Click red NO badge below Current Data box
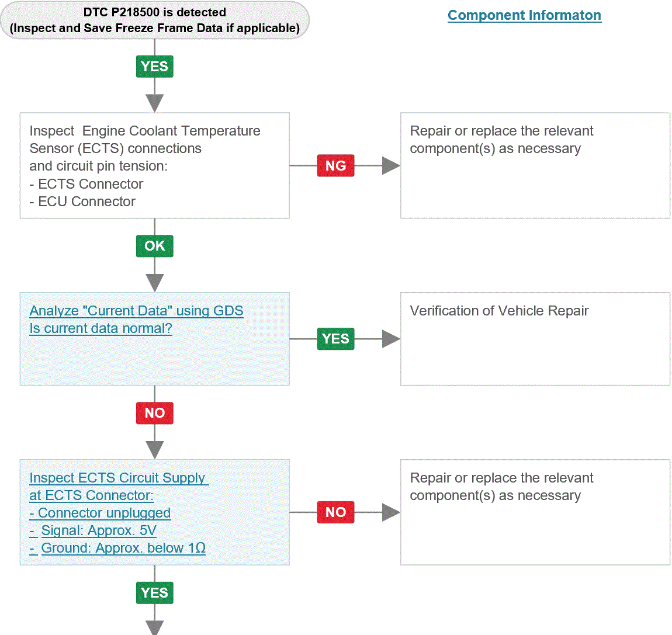The image size is (672, 635). pyautogui.click(x=155, y=413)
